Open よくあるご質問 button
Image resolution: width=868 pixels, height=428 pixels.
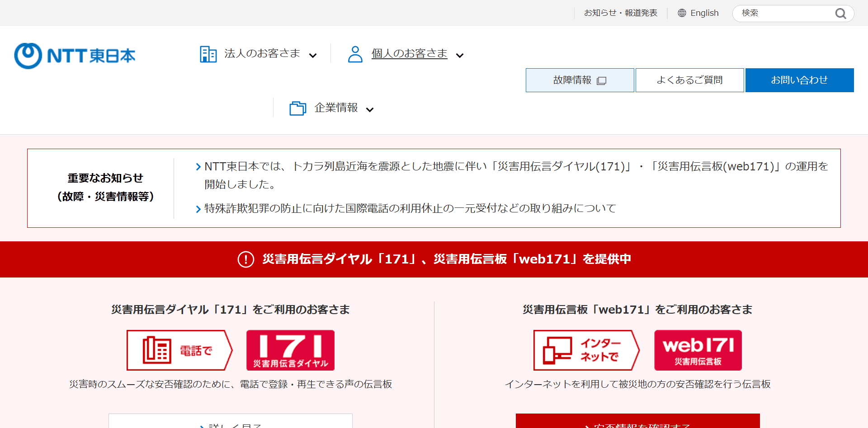[690, 80]
